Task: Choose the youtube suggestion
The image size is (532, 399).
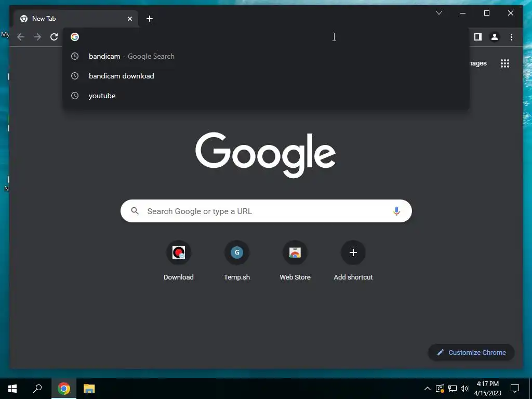Action: pos(266,96)
